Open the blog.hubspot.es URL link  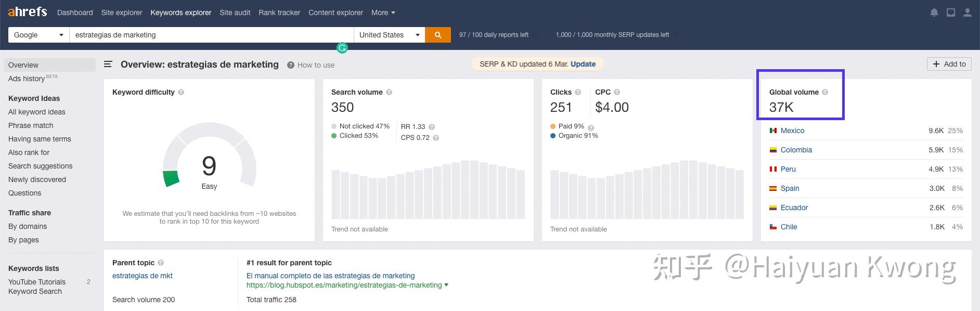(x=344, y=285)
